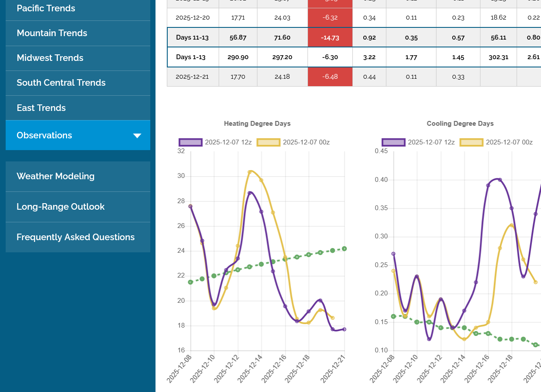Open Frequently Asked Questions
541x392 pixels.
[x=75, y=237]
